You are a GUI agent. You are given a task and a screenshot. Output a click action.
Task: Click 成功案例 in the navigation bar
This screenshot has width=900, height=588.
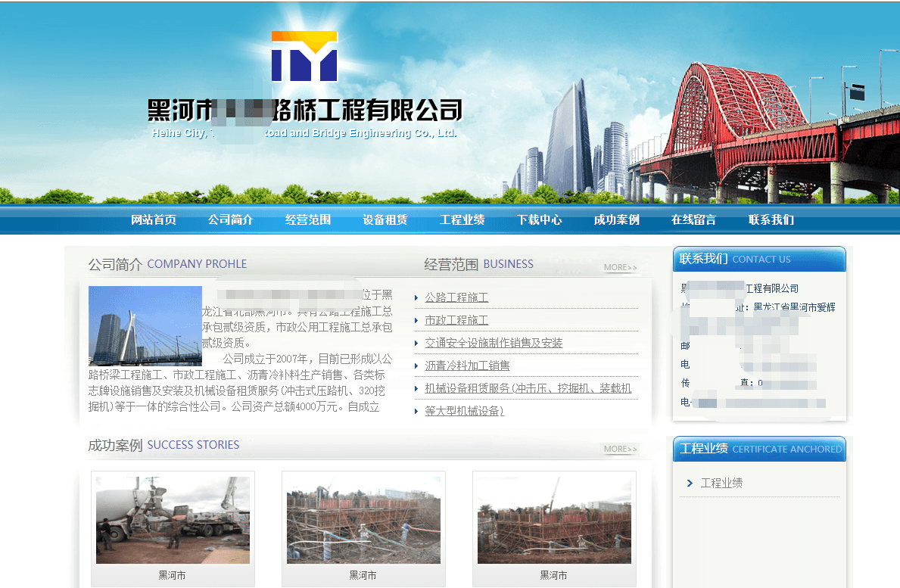pyautogui.click(x=617, y=220)
